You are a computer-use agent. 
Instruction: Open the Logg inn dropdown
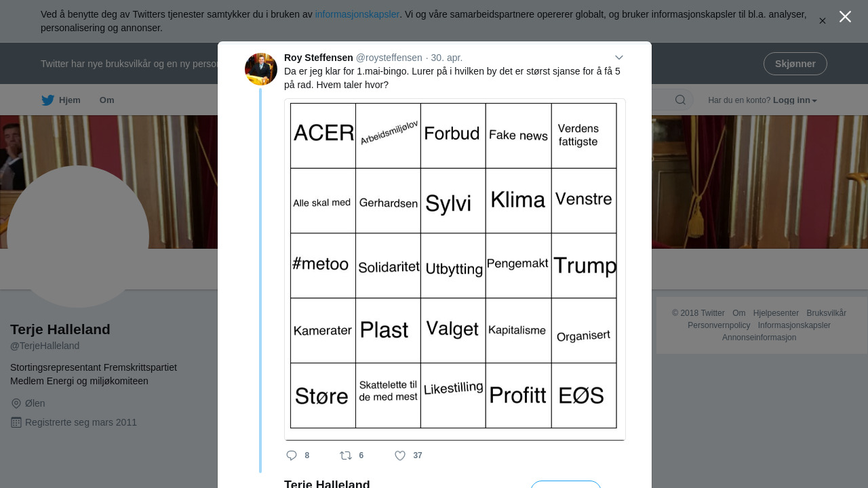pyautogui.click(x=795, y=100)
